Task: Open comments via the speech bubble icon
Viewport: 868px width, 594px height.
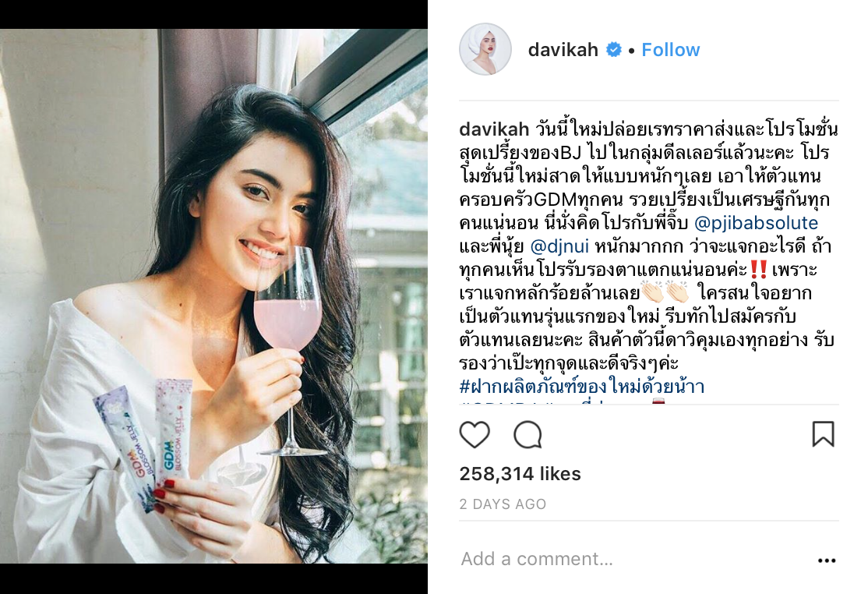Action: coord(528,434)
